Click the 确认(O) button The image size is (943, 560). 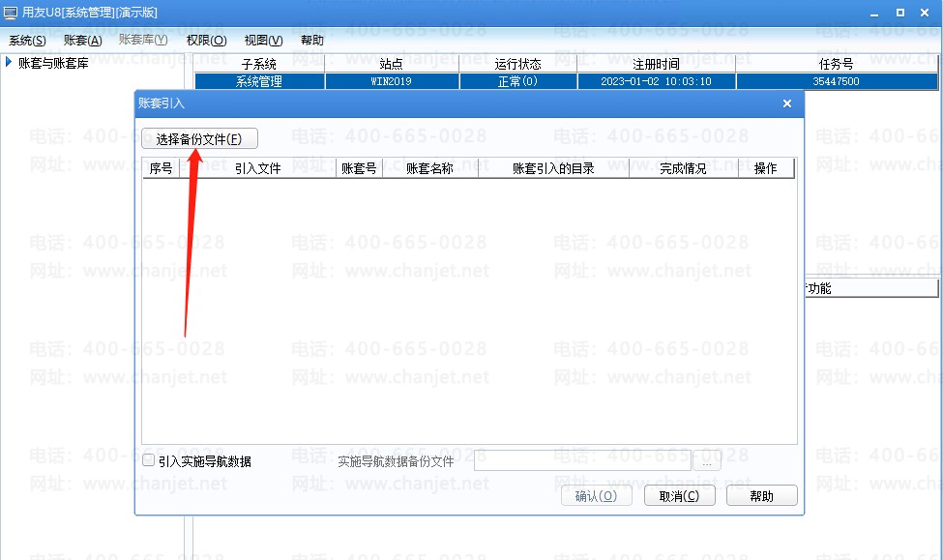click(x=596, y=496)
